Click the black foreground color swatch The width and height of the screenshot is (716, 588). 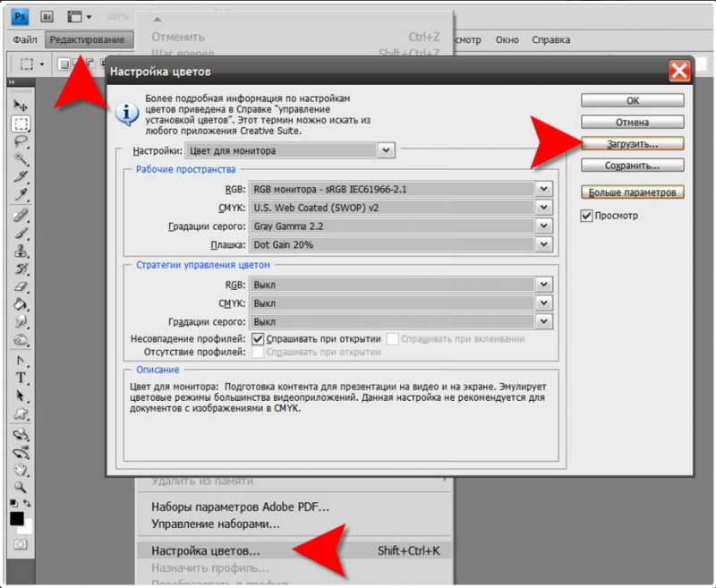[x=17, y=518]
